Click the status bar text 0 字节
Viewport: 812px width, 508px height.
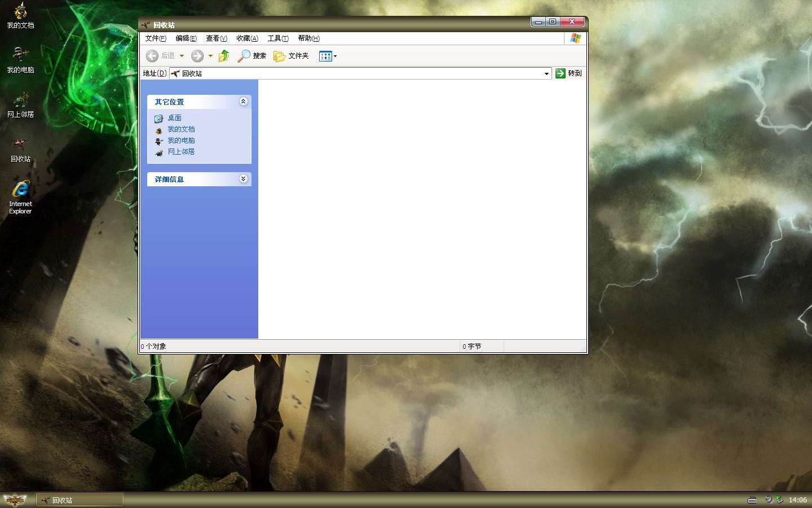[472, 346]
